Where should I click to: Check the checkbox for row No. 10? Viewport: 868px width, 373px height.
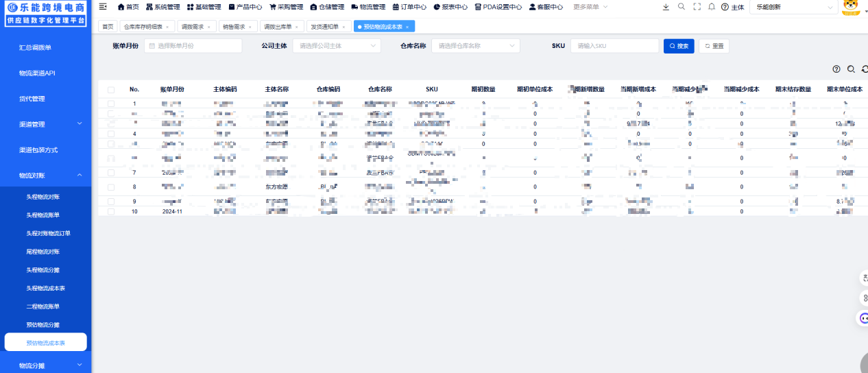(111, 212)
